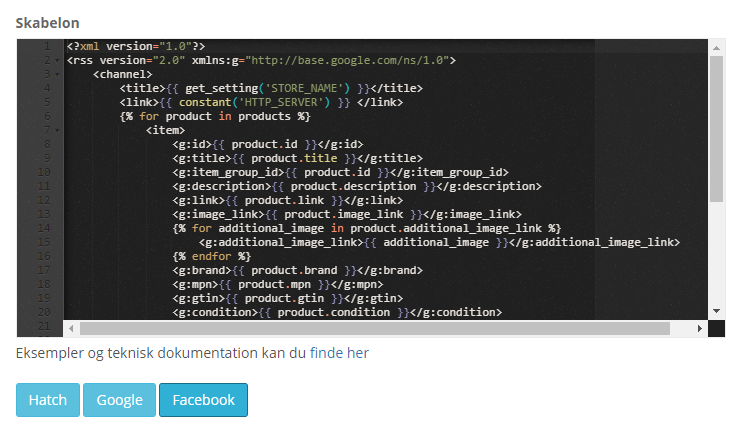Click the vertical scrollbar up arrow
The width and height of the screenshot is (742, 435).
tap(716, 48)
